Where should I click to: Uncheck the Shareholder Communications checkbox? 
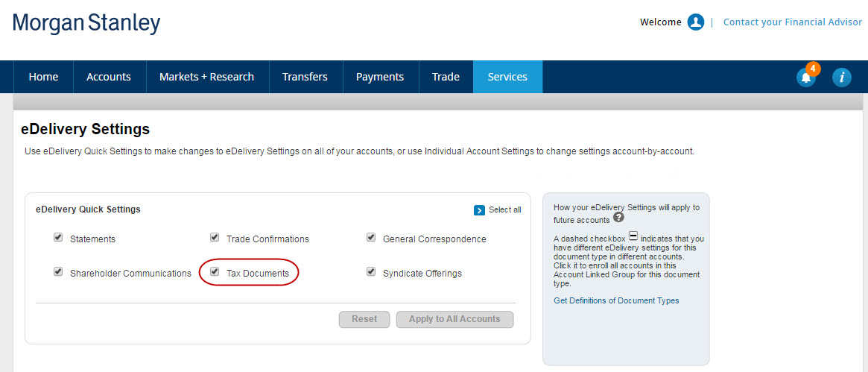[x=58, y=272]
